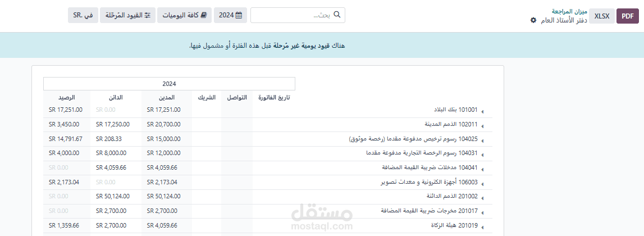Expand account 104025 رسوم ترخيص مدفوعة مقدما

click(x=483, y=141)
